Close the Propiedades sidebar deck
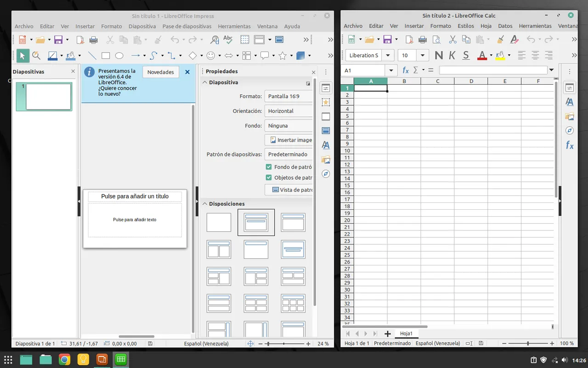 point(314,72)
